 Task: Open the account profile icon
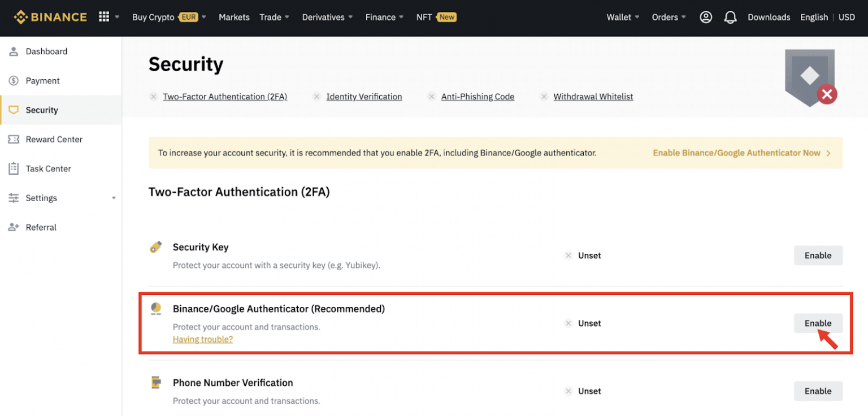coord(705,17)
